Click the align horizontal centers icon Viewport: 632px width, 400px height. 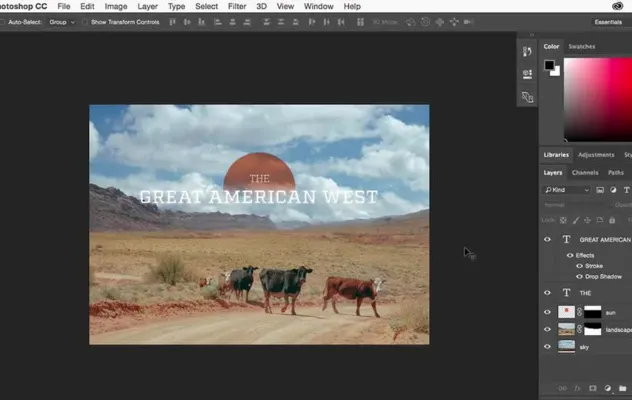pos(233,22)
